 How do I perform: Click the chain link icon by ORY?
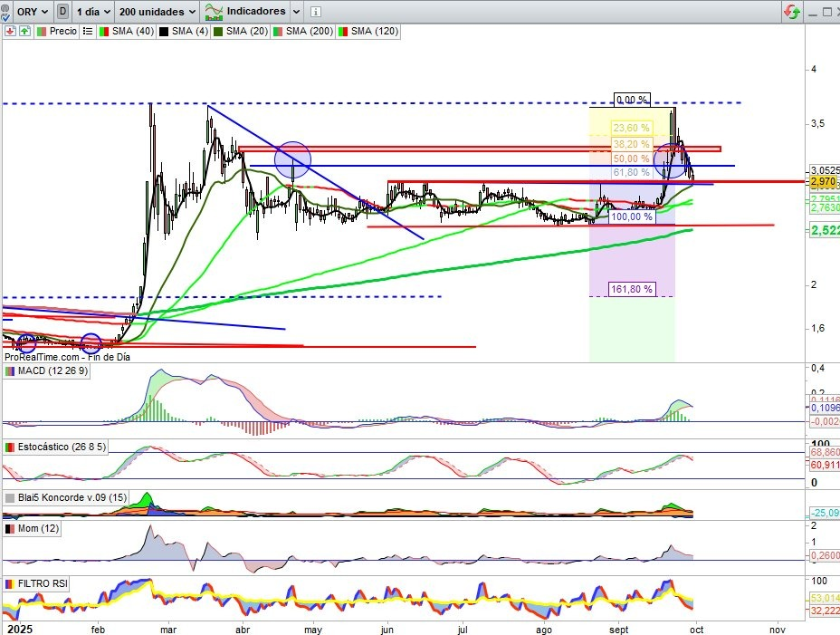tap(8, 12)
